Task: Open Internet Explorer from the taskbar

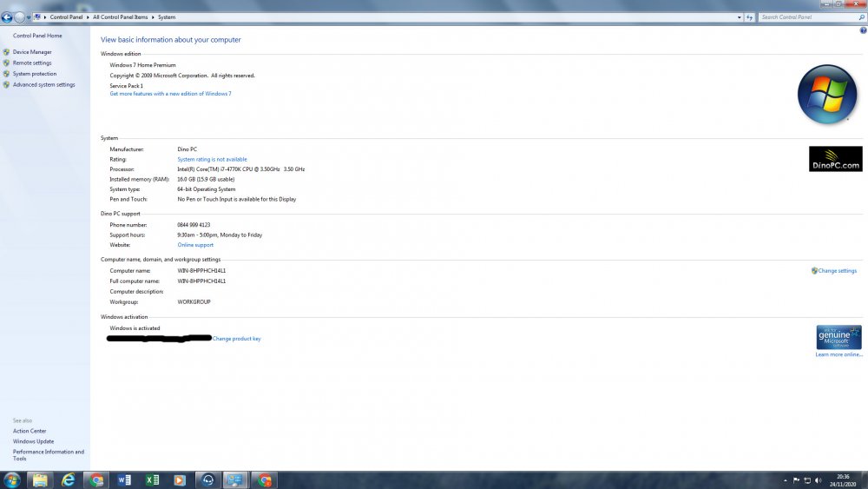Action: click(68, 480)
